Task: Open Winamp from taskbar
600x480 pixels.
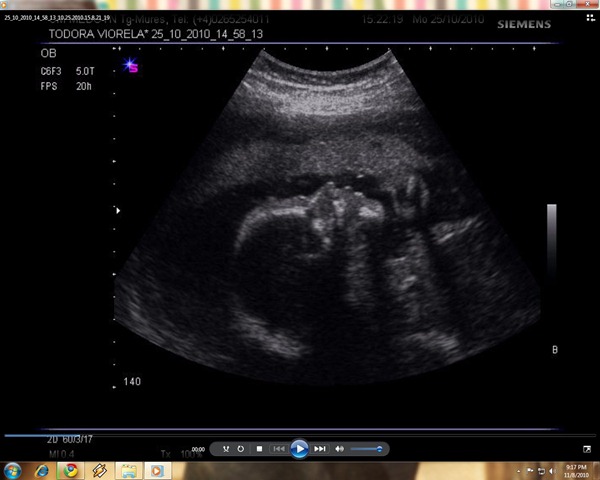Action: tap(99, 471)
